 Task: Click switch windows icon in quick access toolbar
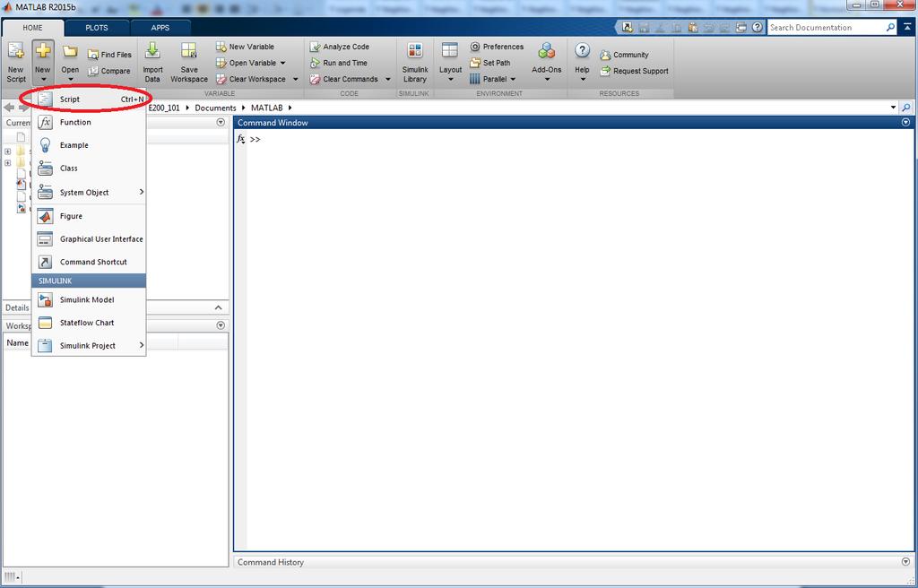741,28
